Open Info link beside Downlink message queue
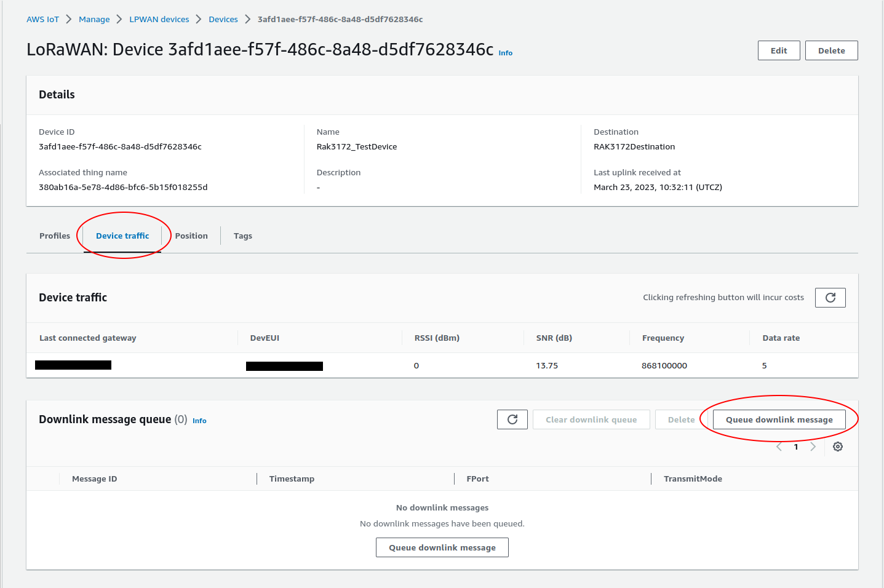Image resolution: width=884 pixels, height=588 pixels. click(199, 421)
